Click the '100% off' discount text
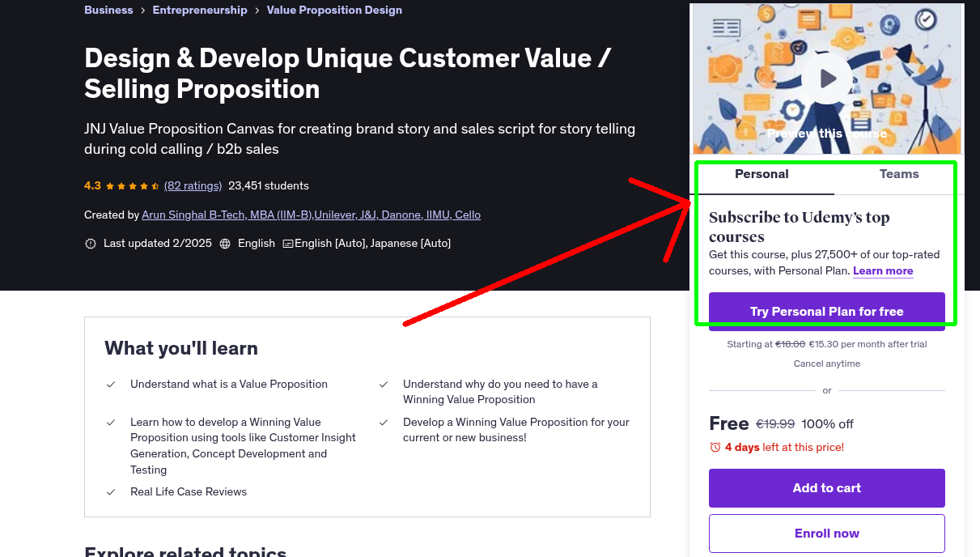980x557 pixels. [x=828, y=424]
